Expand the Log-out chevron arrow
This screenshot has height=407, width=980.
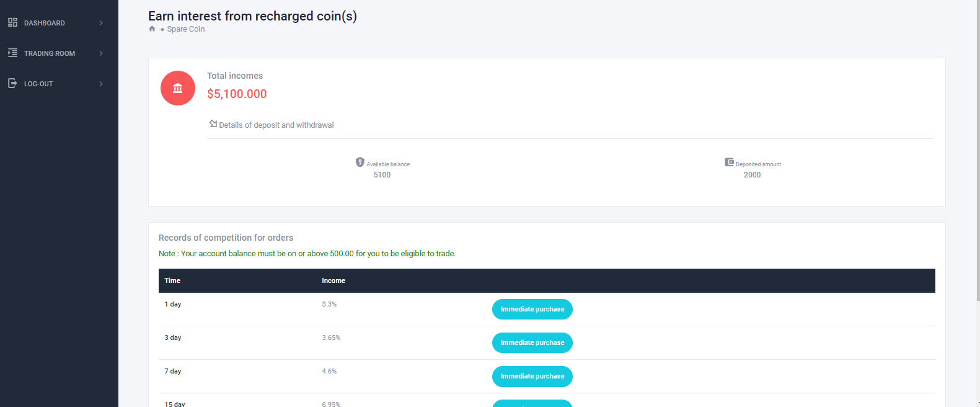101,84
